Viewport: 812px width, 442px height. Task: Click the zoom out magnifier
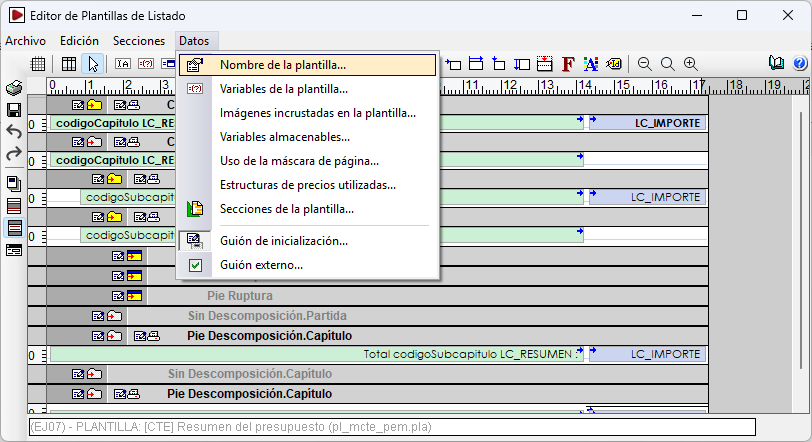645,64
